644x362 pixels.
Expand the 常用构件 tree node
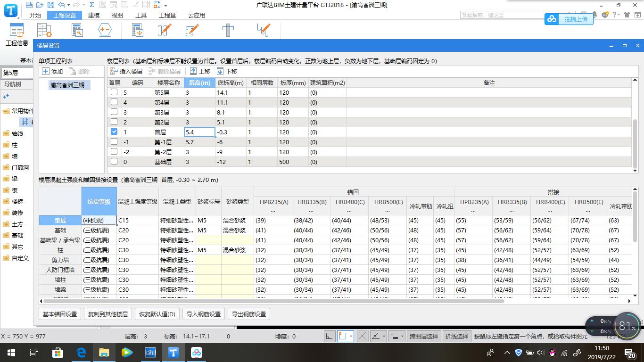pos(6,111)
